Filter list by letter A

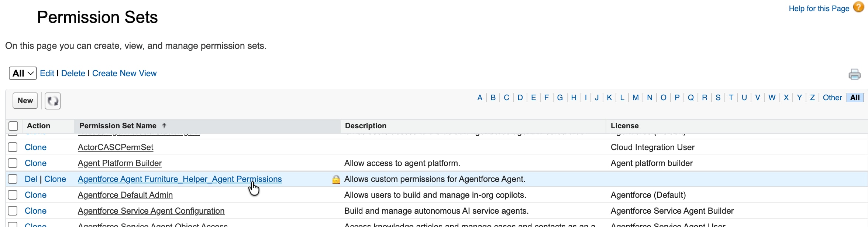pyautogui.click(x=480, y=98)
